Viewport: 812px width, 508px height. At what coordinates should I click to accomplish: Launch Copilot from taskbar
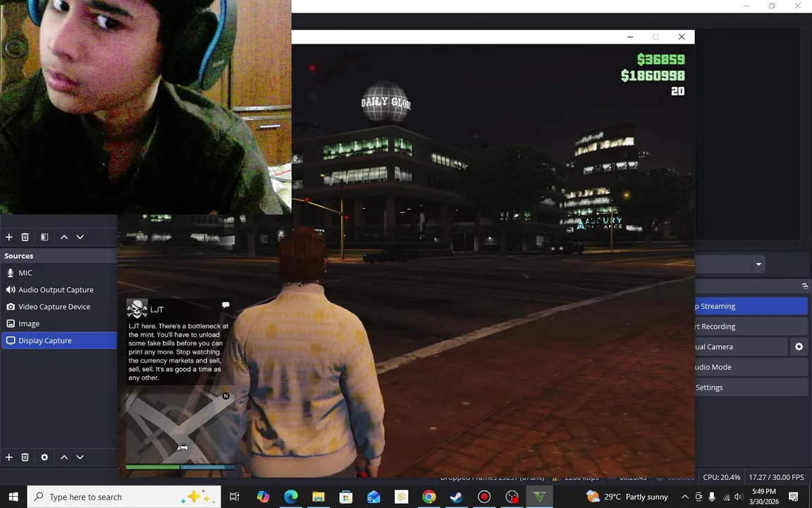pos(263,497)
